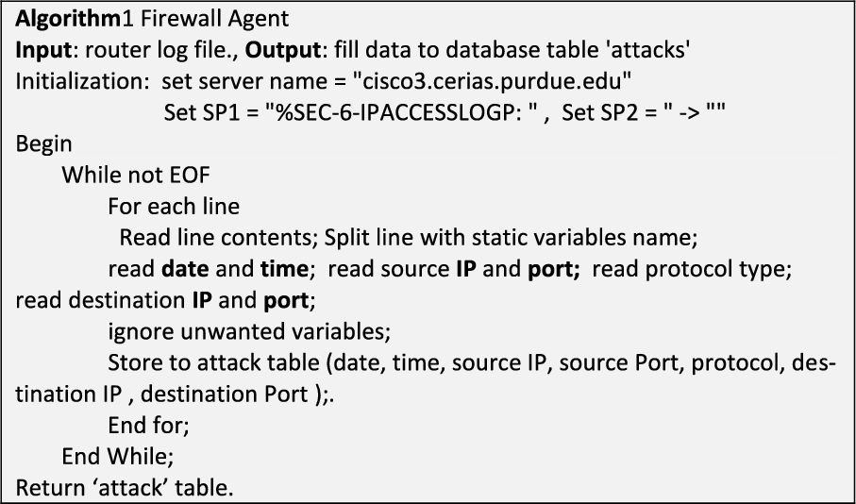Click the cisco3.cerias.purdue.edu server name
The width and height of the screenshot is (856, 504).
(x=492, y=81)
